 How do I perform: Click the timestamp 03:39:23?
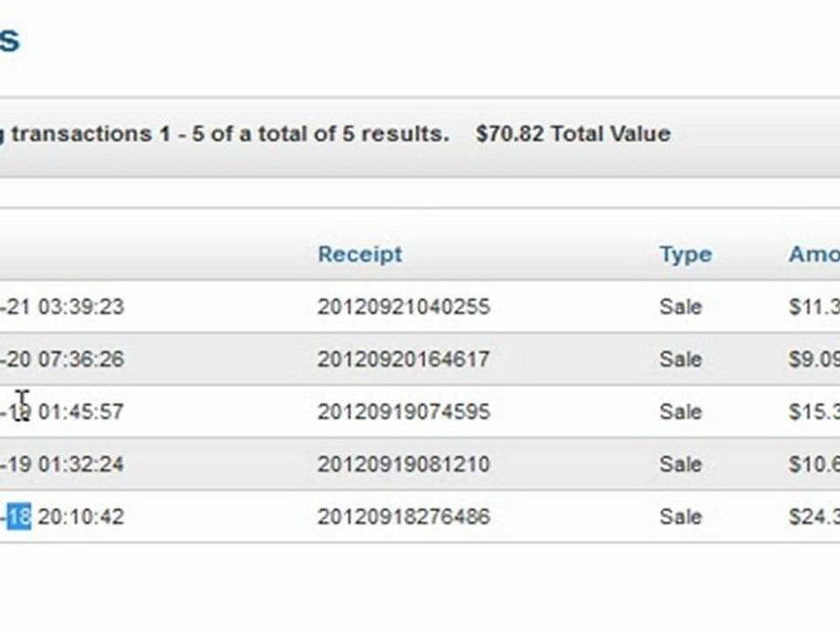[80, 307]
